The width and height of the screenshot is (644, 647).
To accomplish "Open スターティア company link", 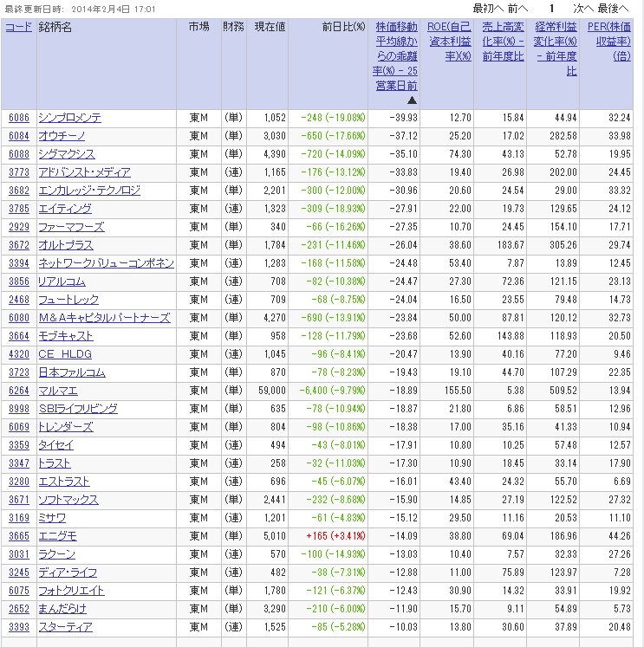I will 66,626.
